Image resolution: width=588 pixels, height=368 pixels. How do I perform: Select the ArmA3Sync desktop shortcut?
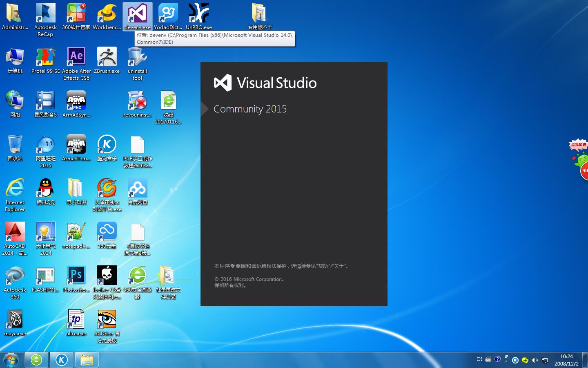pyautogui.click(x=76, y=104)
